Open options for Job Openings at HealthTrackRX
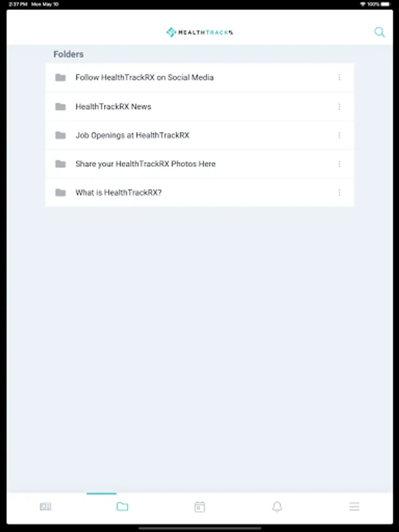399x532 pixels. [339, 135]
